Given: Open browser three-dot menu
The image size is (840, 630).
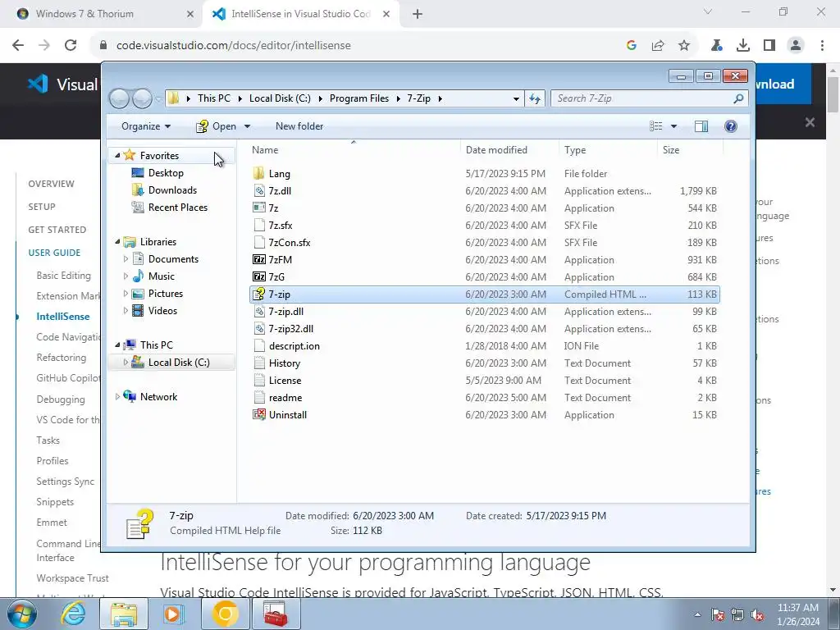Looking at the screenshot, I should point(822,46).
